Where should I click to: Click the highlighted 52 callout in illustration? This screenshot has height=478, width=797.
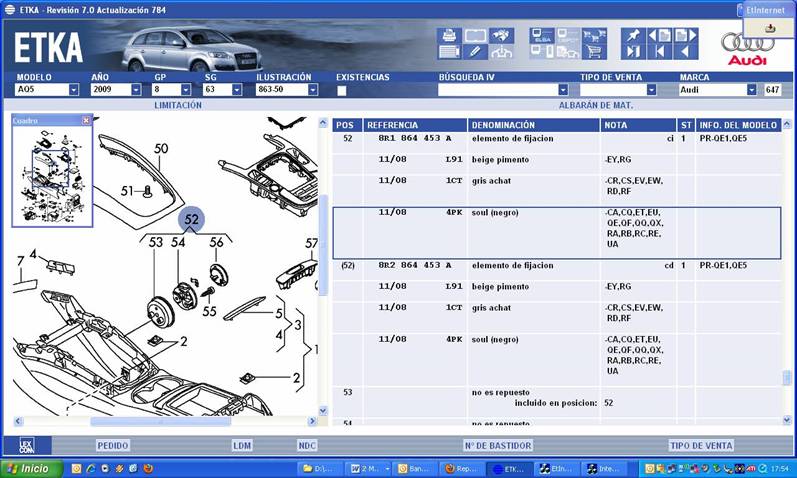pyautogui.click(x=191, y=219)
